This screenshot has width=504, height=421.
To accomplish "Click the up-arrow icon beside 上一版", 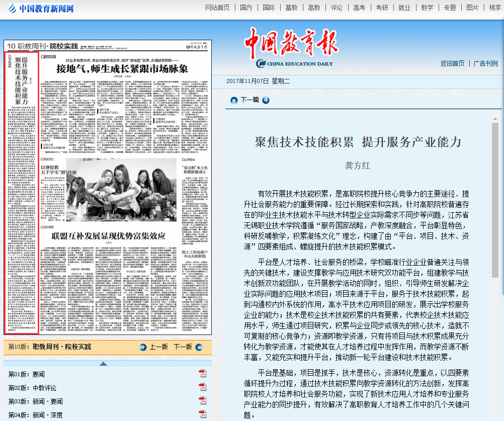I will [143, 347].
